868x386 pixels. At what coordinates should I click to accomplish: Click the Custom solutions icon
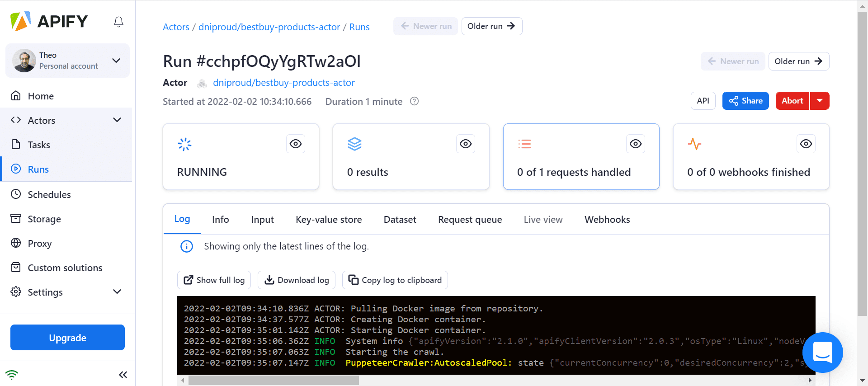click(16, 268)
